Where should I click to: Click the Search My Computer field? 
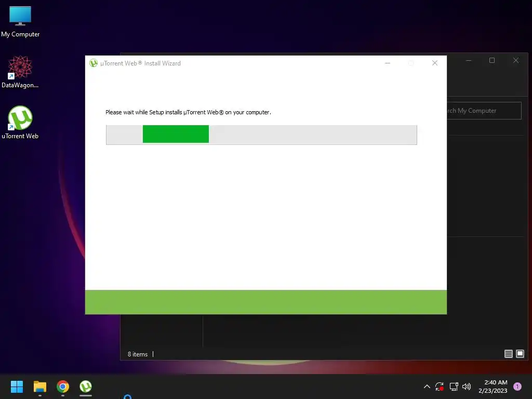point(484,111)
